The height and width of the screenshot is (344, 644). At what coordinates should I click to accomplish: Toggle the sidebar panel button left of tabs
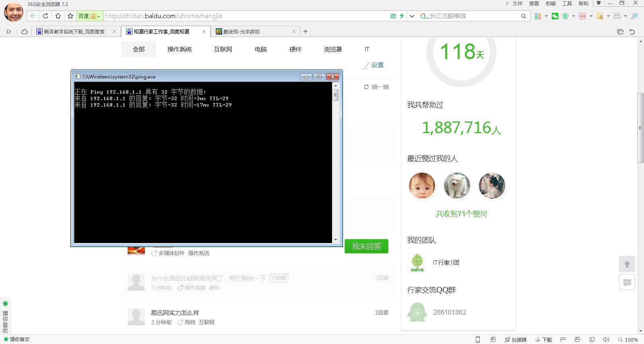[x=9, y=31]
